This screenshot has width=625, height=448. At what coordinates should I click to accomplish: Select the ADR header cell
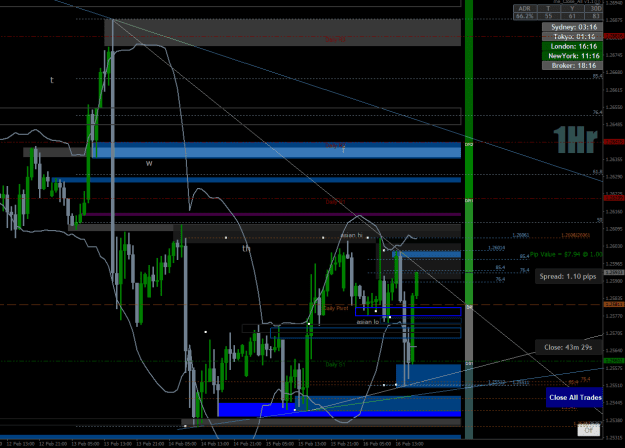[525, 8]
